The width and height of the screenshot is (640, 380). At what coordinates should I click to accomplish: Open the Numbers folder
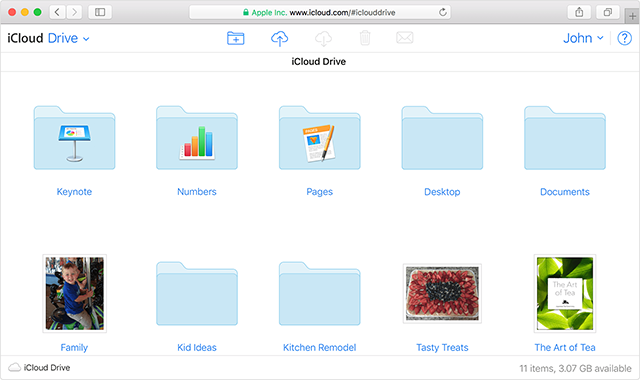[197, 138]
